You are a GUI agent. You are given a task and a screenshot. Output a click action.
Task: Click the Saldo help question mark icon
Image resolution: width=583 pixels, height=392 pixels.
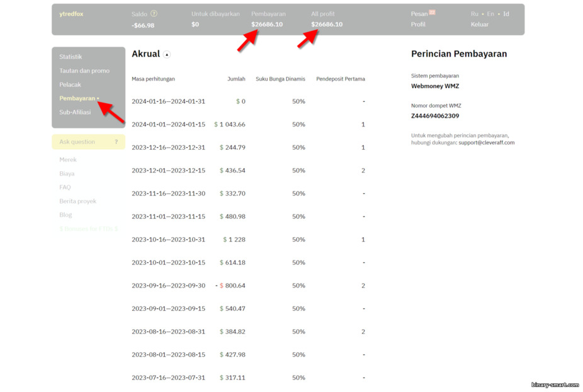tap(154, 14)
